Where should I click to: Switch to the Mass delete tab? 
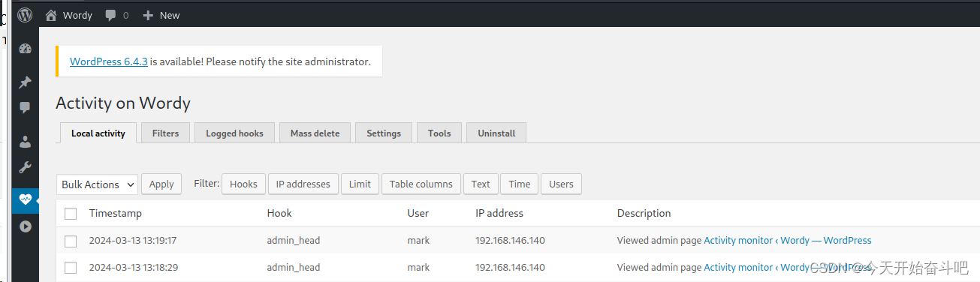click(x=315, y=133)
